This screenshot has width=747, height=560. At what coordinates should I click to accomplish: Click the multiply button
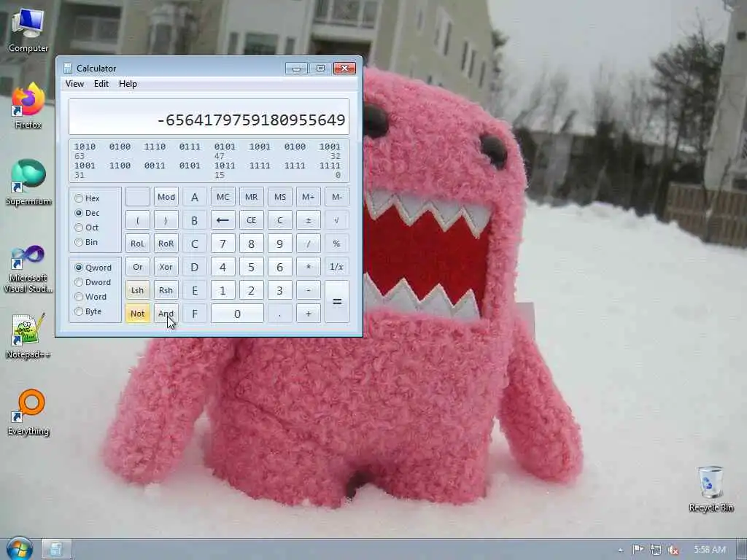(309, 267)
